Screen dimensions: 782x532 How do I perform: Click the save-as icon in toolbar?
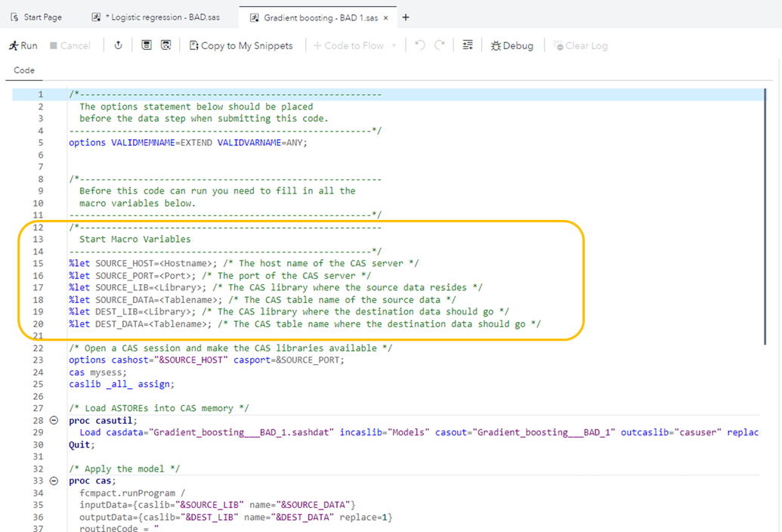[x=166, y=46]
